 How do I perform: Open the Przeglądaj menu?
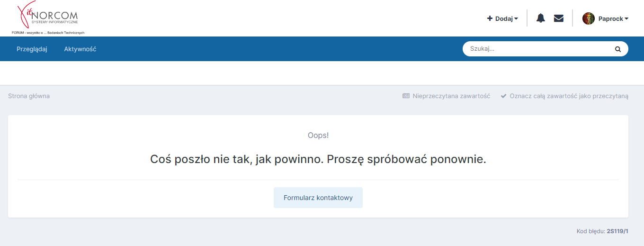pyautogui.click(x=32, y=49)
